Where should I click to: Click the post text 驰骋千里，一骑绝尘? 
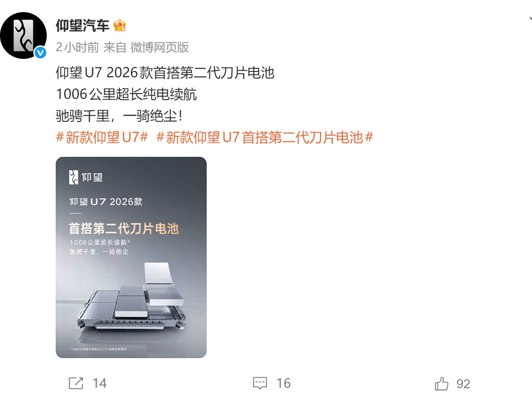119,116
